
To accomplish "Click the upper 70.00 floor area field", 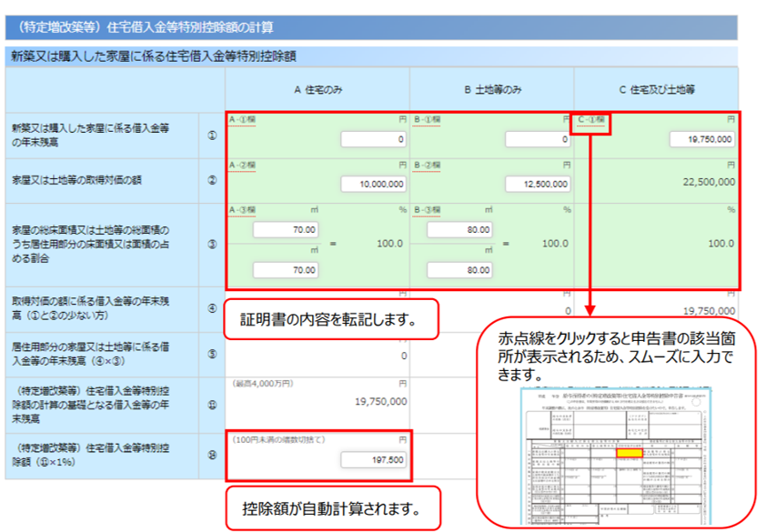I will pyautogui.click(x=286, y=230).
